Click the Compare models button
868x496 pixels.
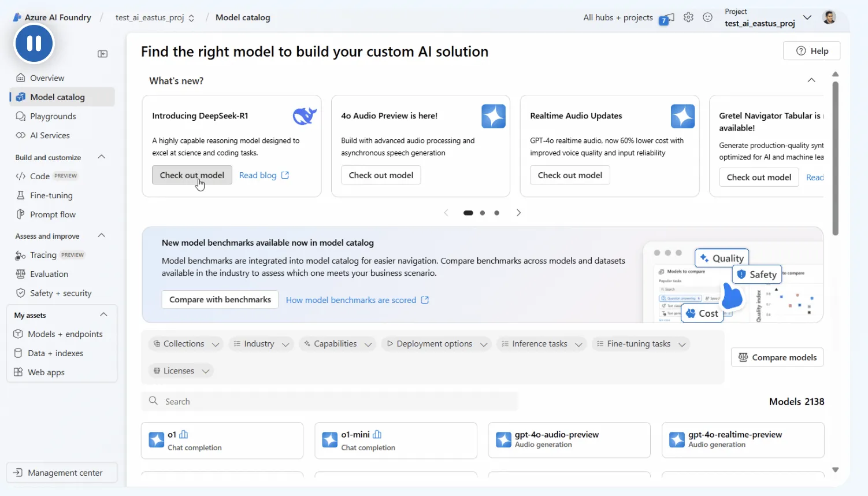click(x=777, y=357)
